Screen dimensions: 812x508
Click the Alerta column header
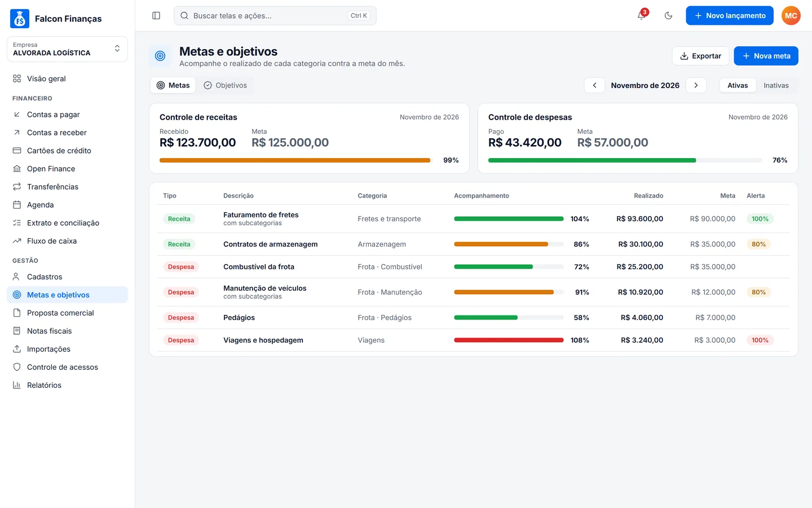tap(756, 196)
